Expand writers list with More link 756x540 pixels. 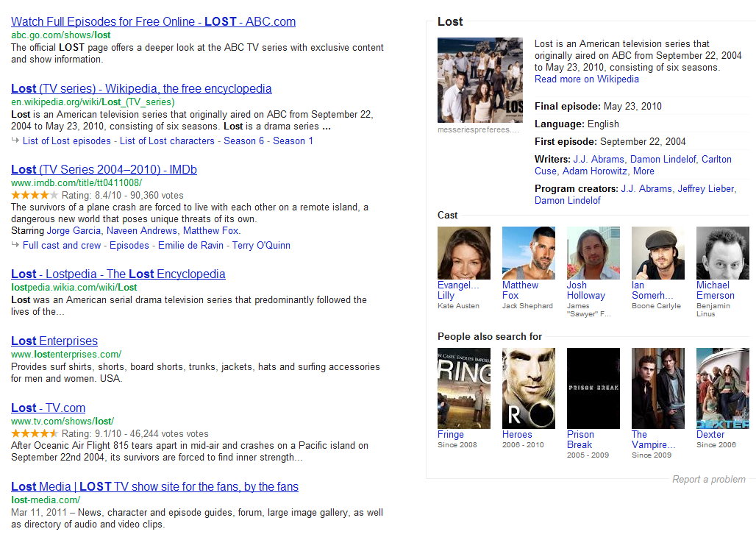[643, 171]
